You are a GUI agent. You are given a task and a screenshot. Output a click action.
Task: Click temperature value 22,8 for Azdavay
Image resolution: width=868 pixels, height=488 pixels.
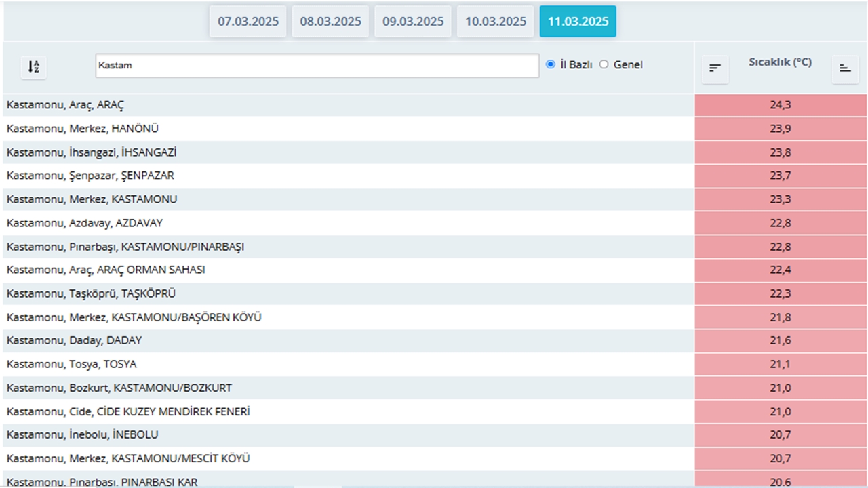[781, 223]
